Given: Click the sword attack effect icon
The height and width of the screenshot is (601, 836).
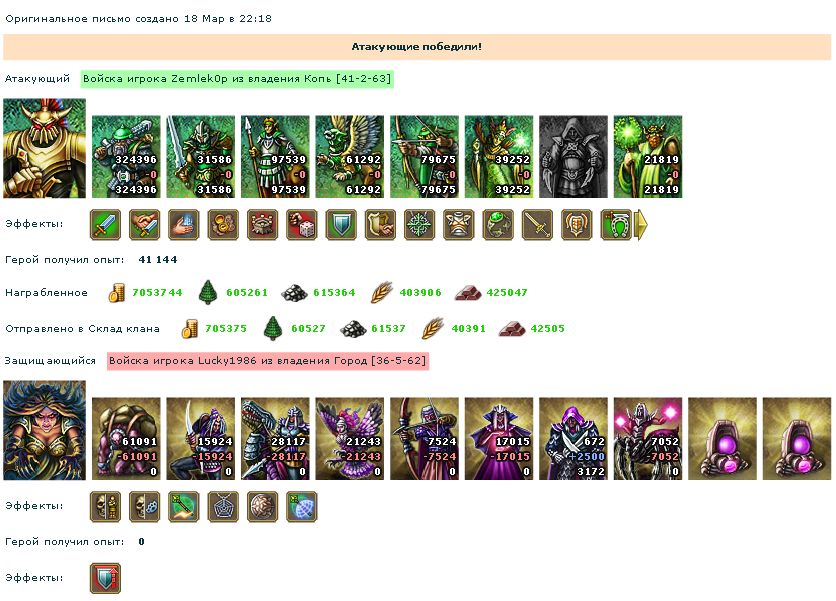Looking at the screenshot, I should [105, 225].
